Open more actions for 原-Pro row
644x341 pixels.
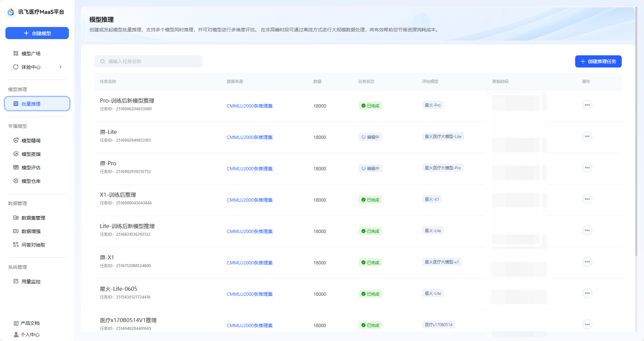587,168
